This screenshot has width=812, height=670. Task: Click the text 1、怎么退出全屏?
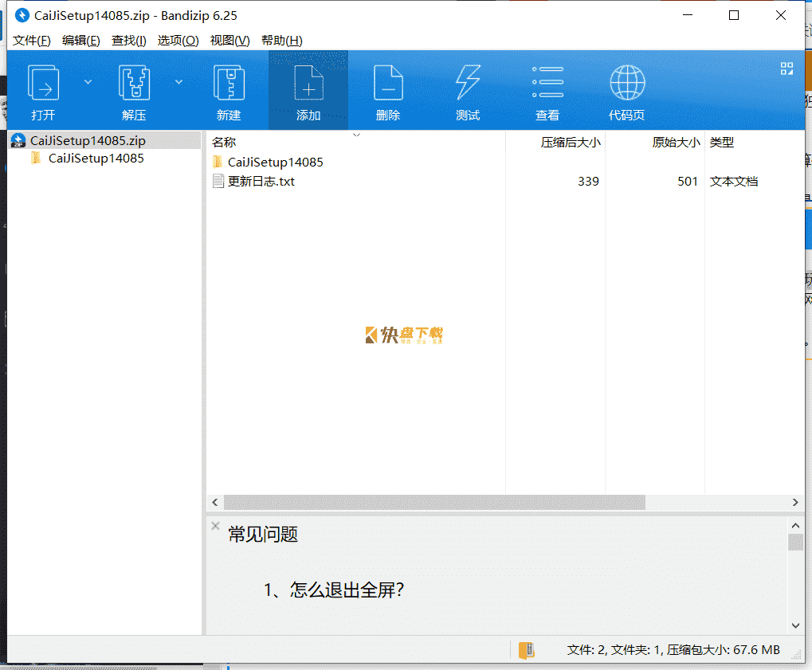(x=334, y=590)
